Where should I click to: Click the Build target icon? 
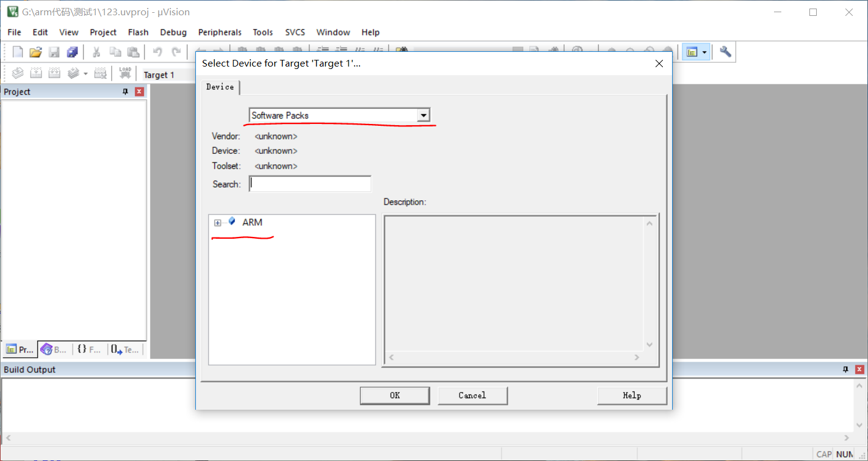pyautogui.click(x=36, y=74)
